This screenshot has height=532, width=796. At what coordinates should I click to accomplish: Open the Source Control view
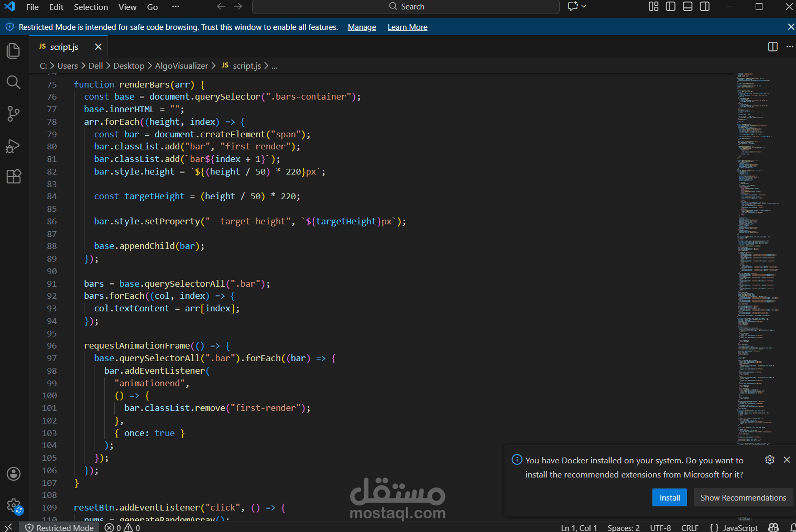click(x=14, y=114)
